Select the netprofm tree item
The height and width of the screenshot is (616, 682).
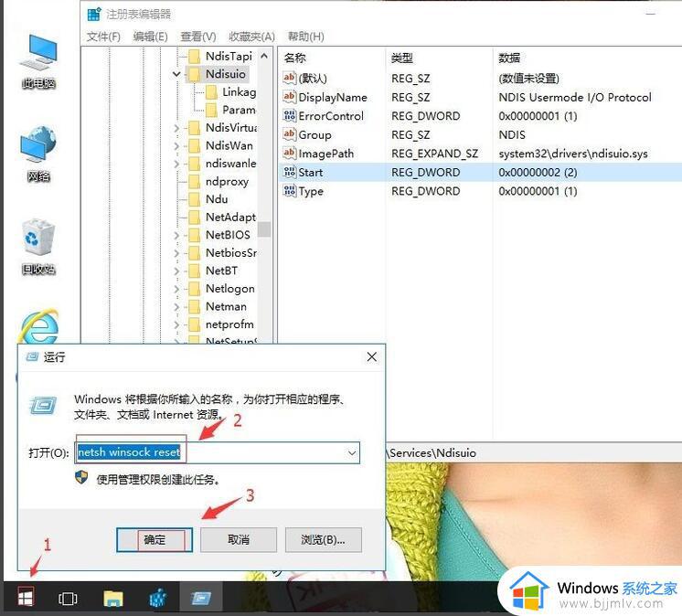(x=229, y=324)
